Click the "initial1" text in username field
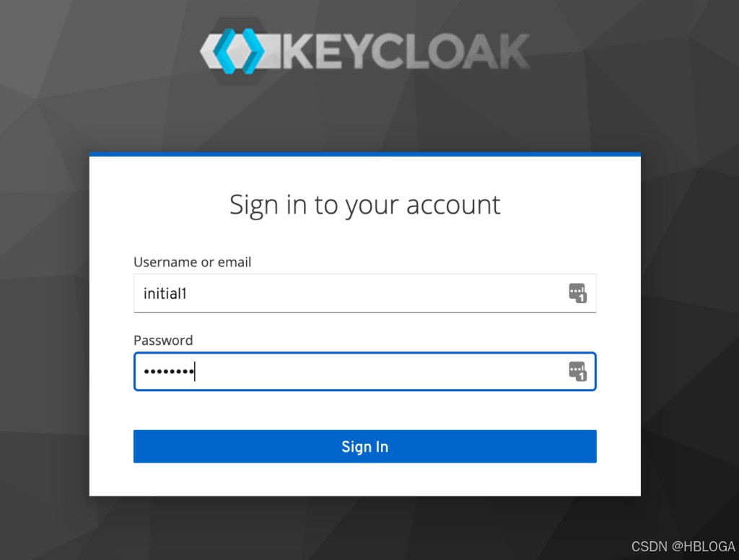The height and width of the screenshot is (560, 739). tap(165, 293)
